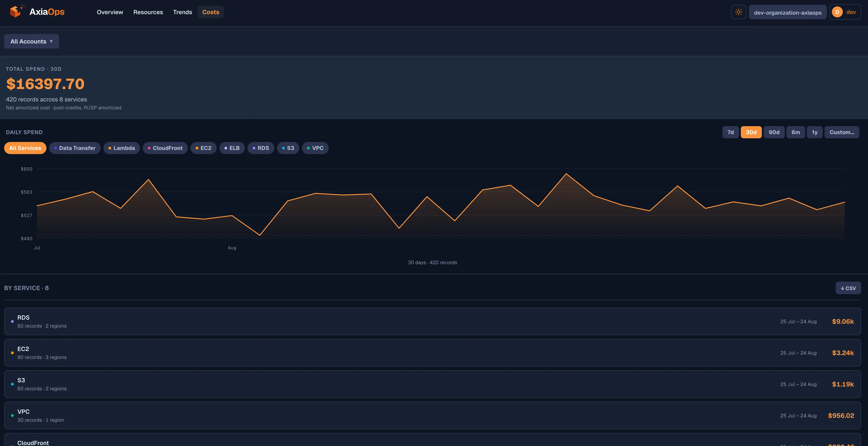
Task: Click '30 records · 1 region' under VPC
Action: tap(40, 420)
